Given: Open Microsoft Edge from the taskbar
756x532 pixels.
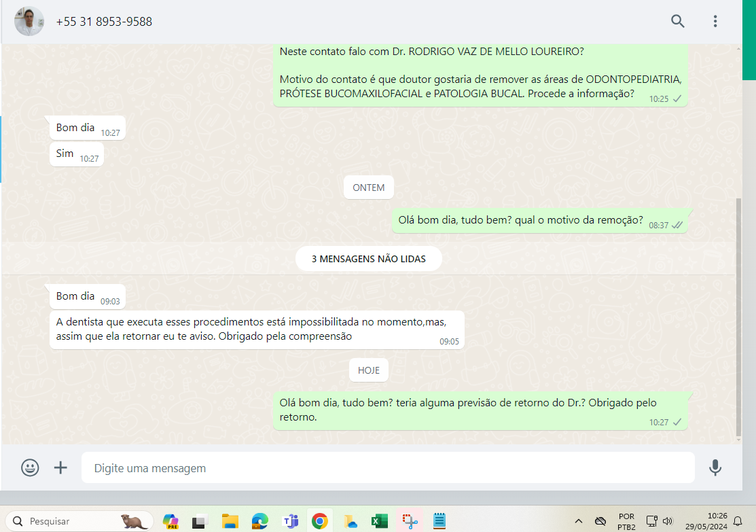Looking at the screenshot, I should coord(260,521).
